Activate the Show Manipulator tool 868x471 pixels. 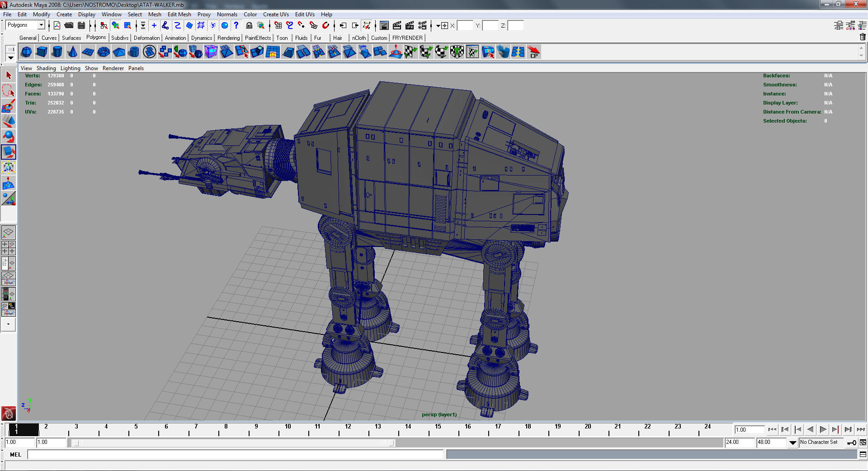tap(9, 199)
